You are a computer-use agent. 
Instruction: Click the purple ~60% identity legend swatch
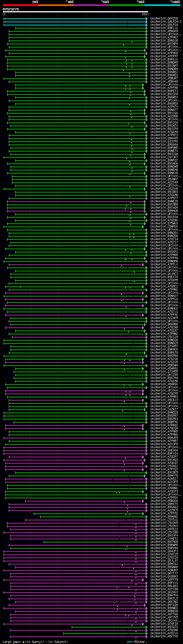pos(91,5)
